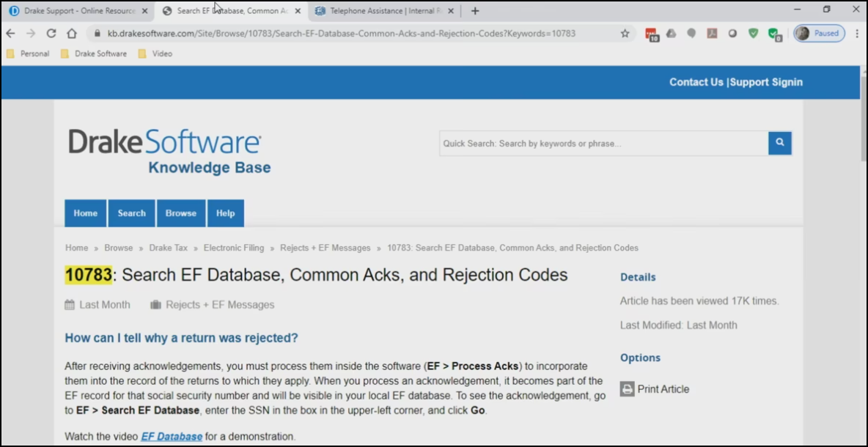This screenshot has width=868, height=447.
Task: Click Drake Tax in the breadcrumb
Action: point(169,248)
